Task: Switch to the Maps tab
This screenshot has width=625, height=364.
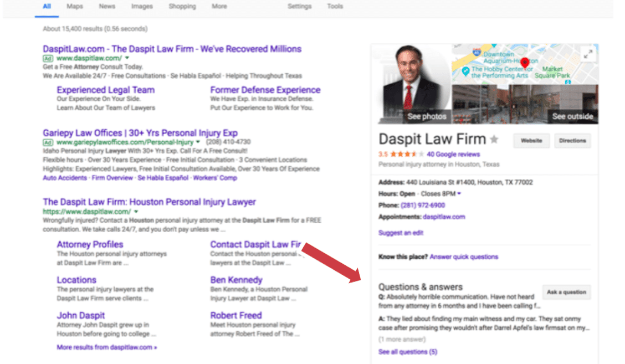Action: coord(75,7)
